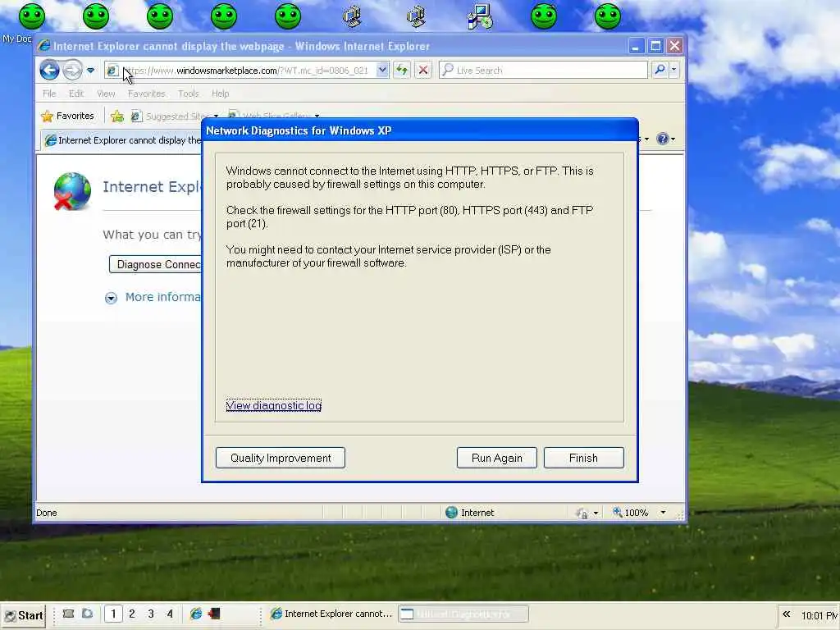
Task: Click the IE logo in the window title bar
Action: pyautogui.click(x=44, y=46)
